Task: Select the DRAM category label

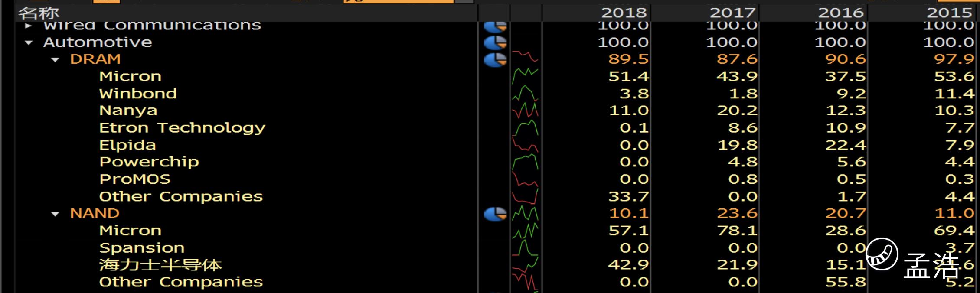Action: pos(95,59)
